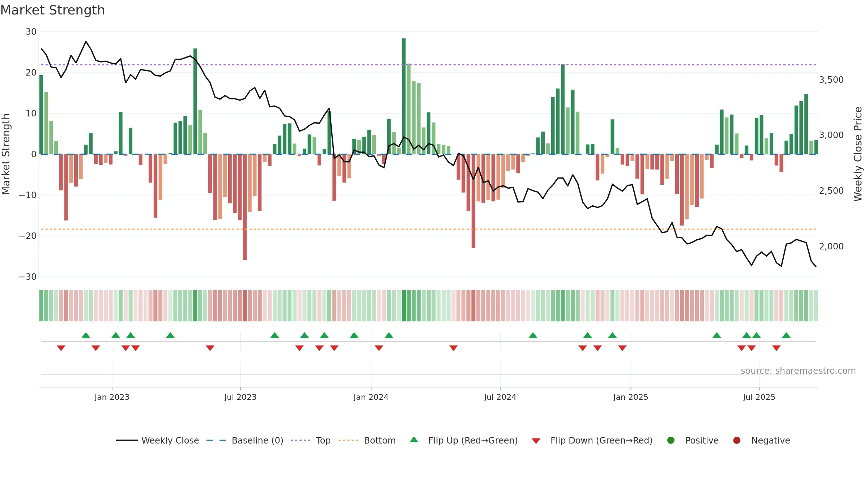Click the Jan 2025 x-axis label
868x488 pixels.
(x=630, y=397)
